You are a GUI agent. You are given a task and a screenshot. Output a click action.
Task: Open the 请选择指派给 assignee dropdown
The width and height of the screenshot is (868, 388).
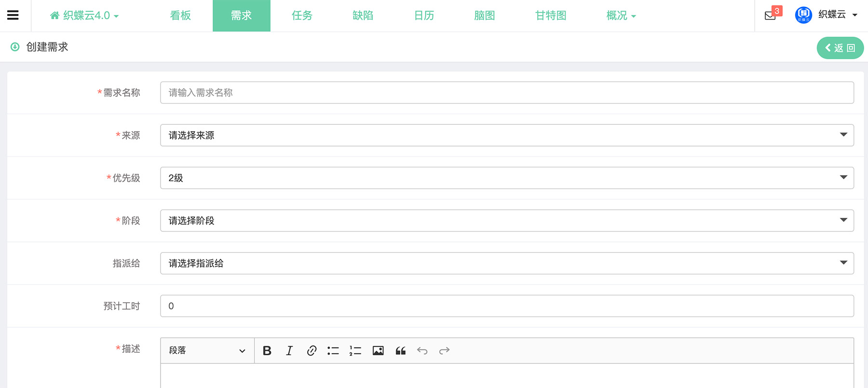pos(507,263)
